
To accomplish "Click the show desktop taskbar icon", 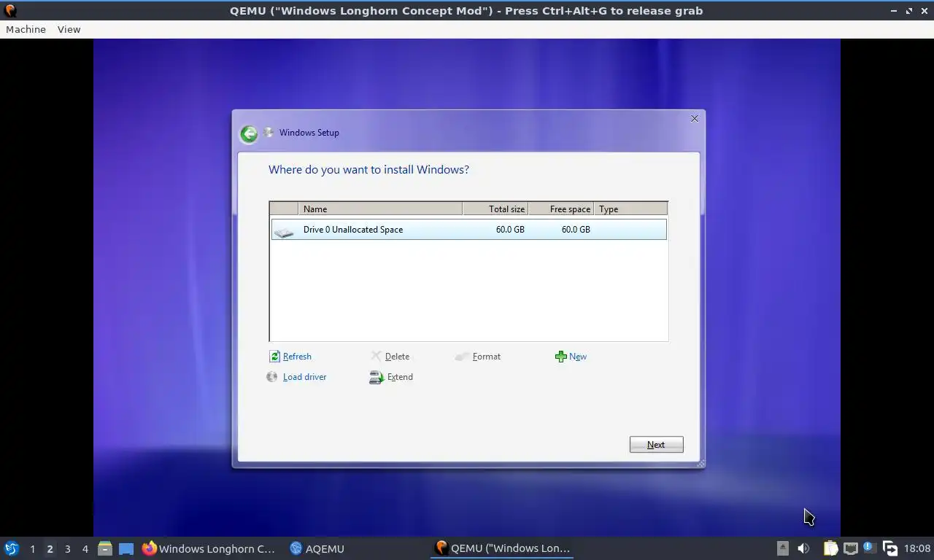I will pyautogui.click(x=126, y=548).
